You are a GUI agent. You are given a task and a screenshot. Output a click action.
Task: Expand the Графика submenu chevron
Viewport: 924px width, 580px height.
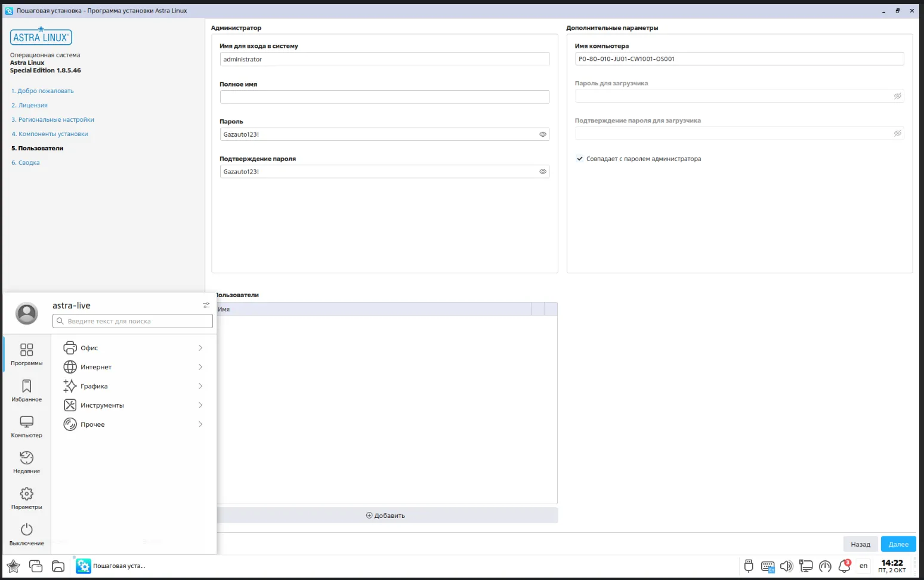click(x=200, y=386)
